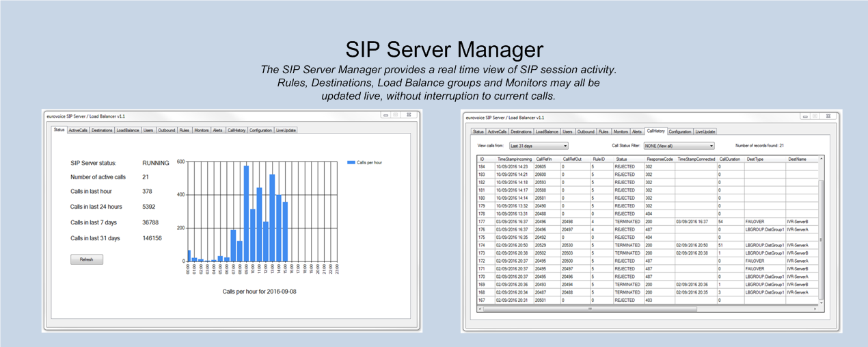This screenshot has height=347, width=868.
Task: Go to Monitors tab in call history window
Action: 621,131
